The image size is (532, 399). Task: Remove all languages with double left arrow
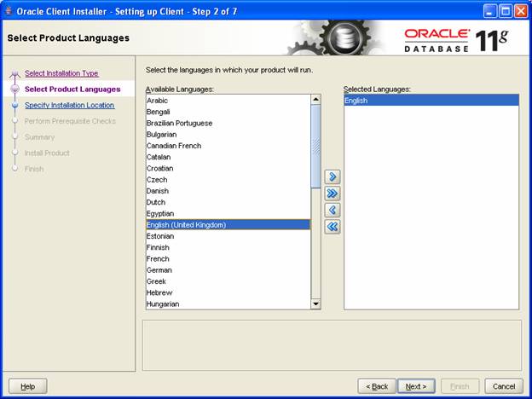pyautogui.click(x=332, y=226)
